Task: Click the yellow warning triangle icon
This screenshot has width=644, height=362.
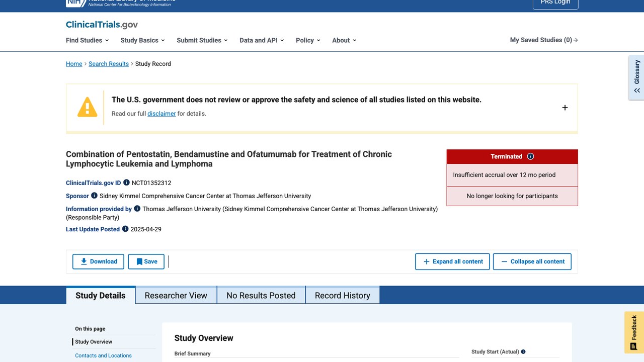Action: (87, 107)
